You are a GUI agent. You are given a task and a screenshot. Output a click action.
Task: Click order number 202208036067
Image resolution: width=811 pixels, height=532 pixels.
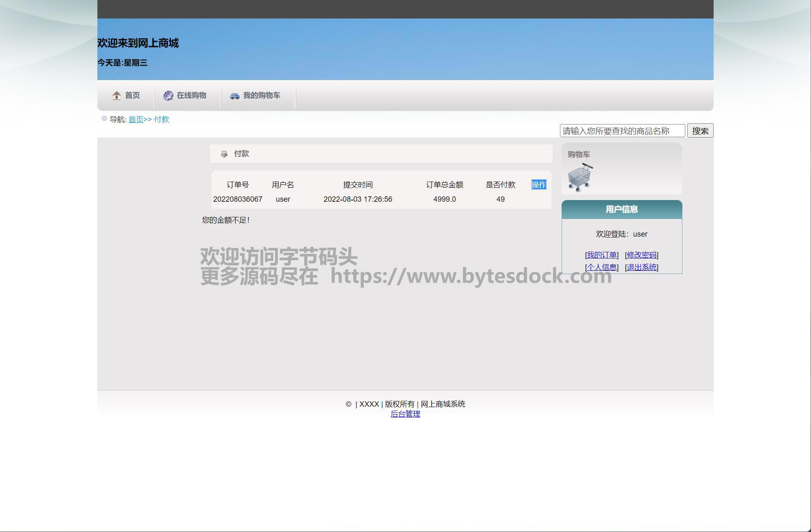point(237,199)
